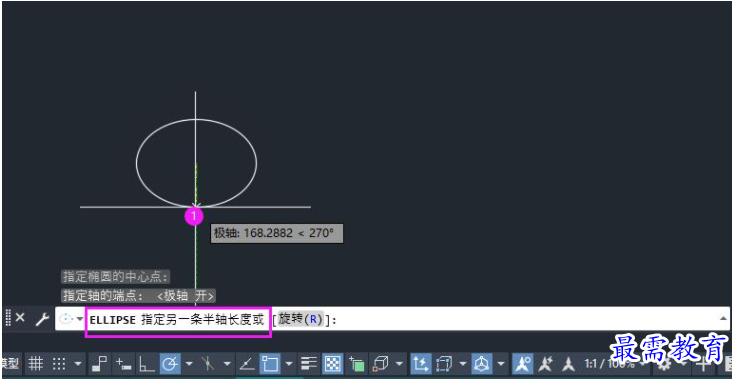Open polar tracking angle dropdown
Image resolution: width=734 pixels, height=380 pixels.
click(x=189, y=364)
